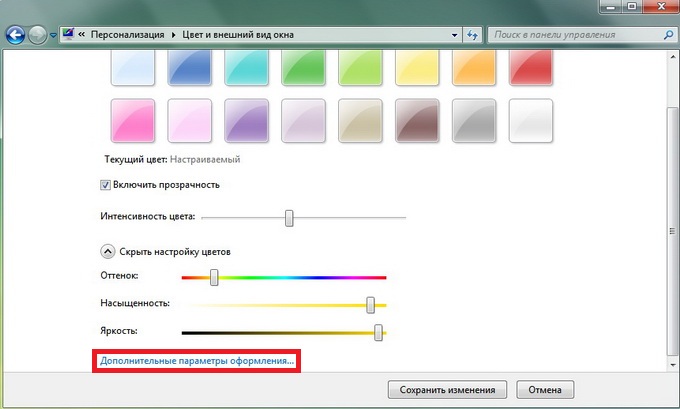Click the refresh button next to address bar
Viewport: 680px width, 409px height.
point(472,35)
